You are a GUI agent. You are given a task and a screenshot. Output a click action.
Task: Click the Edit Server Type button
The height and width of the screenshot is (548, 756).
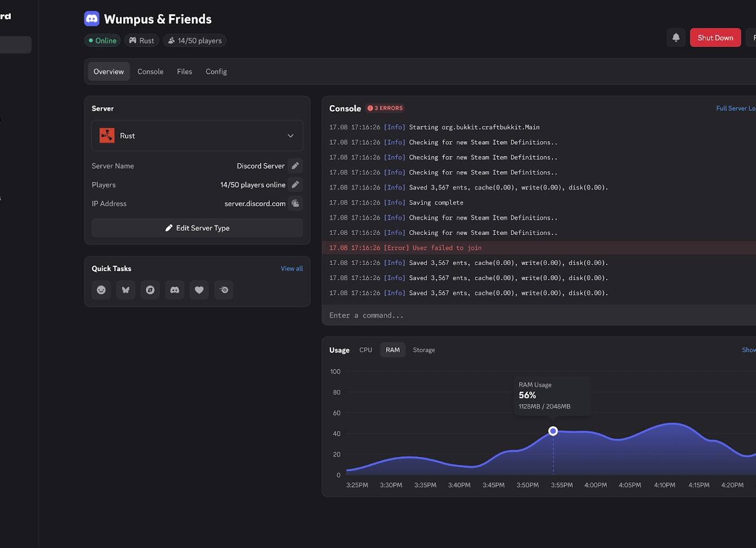coord(197,228)
